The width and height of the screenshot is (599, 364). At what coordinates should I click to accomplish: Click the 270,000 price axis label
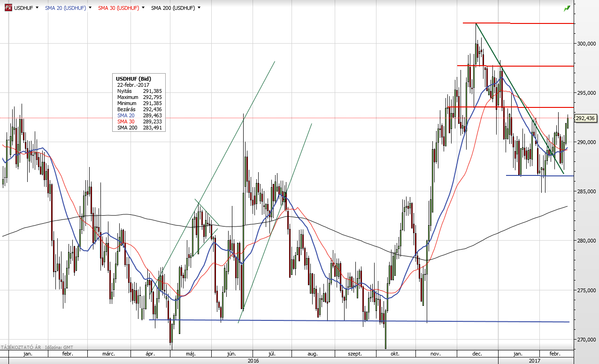pyautogui.click(x=586, y=340)
